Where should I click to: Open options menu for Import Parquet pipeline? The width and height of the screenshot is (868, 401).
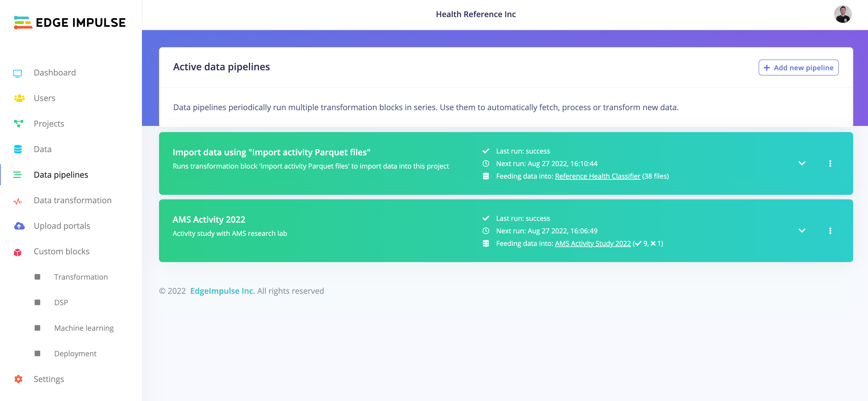(830, 164)
